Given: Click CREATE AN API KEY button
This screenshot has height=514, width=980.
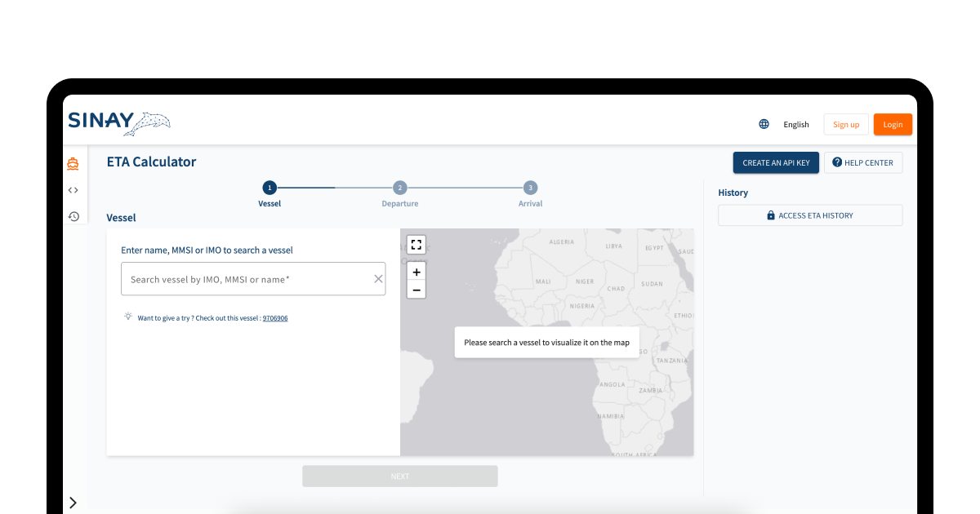Looking at the screenshot, I should [x=776, y=162].
